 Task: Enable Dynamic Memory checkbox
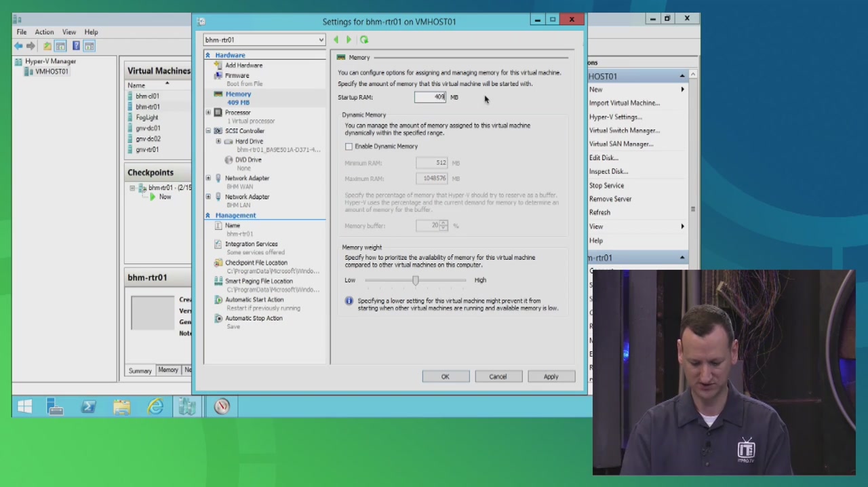click(x=349, y=147)
